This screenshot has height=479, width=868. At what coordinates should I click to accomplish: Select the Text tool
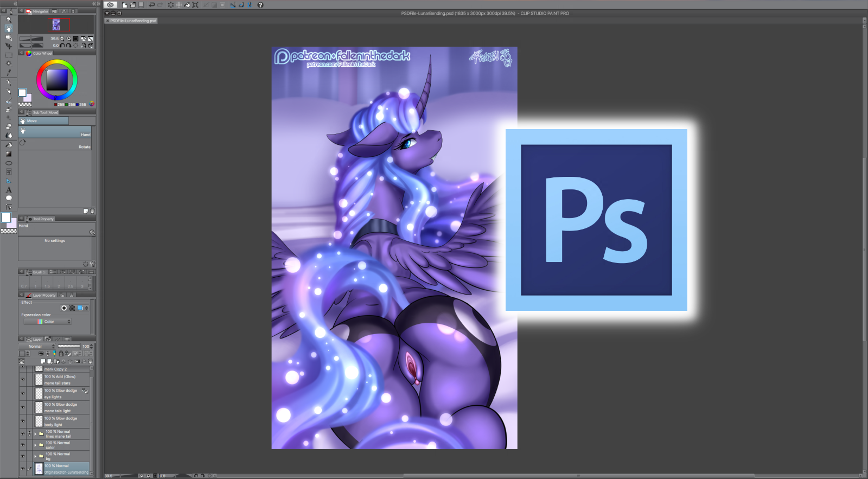9,189
